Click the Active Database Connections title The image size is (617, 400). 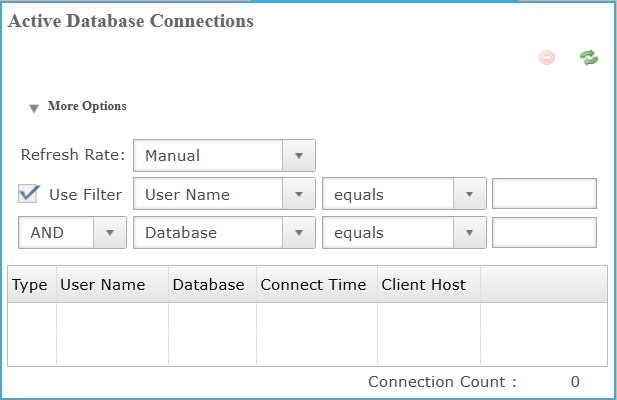click(130, 21)
